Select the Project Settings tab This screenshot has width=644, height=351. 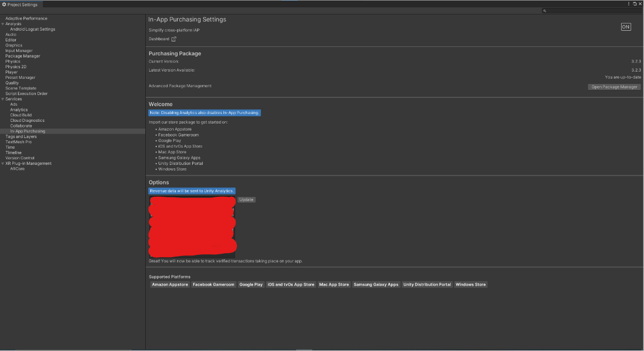(x=20, y=4)
